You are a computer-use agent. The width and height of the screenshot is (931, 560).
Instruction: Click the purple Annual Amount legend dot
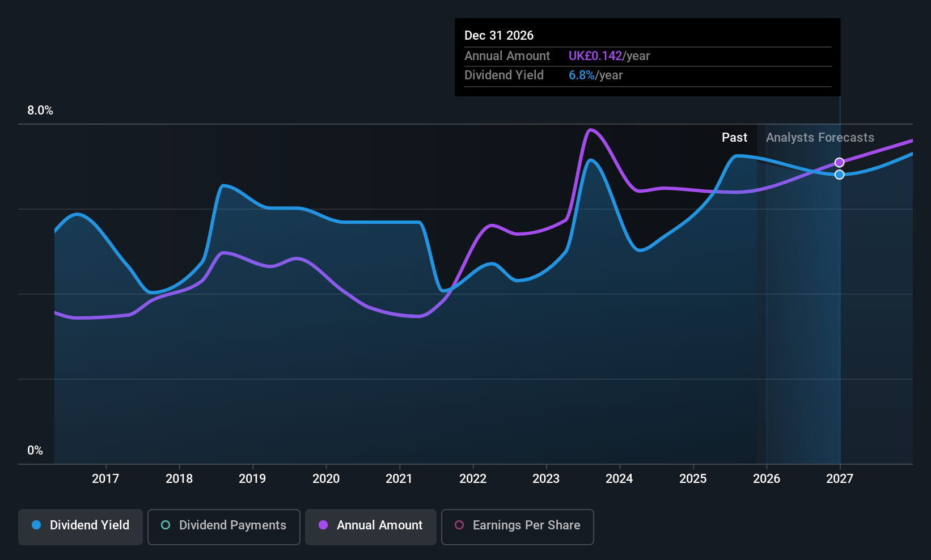pos(323,525)
